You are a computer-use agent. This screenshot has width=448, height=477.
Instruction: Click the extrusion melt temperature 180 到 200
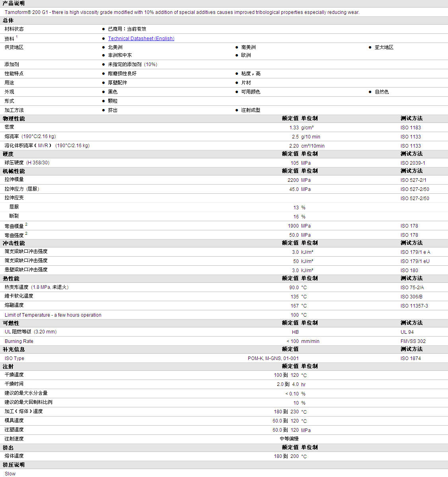286,456
